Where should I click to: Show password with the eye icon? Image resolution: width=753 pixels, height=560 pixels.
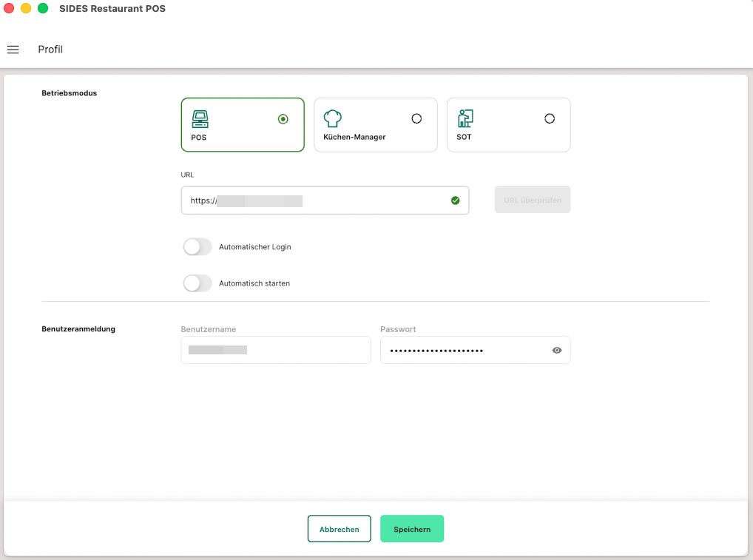(x=557, y=351)
